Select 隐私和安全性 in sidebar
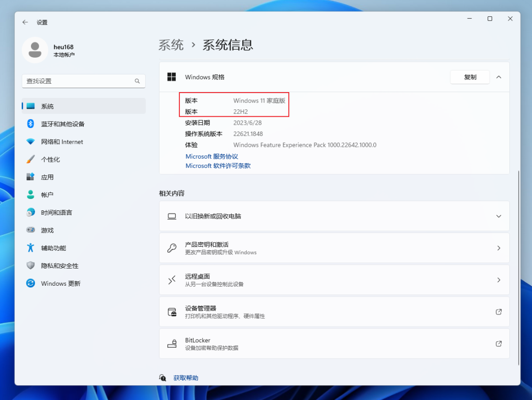 (84, 266)
